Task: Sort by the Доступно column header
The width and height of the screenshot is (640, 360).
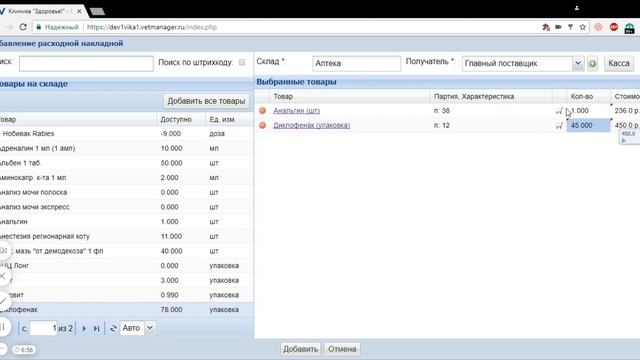Action: [x=180, y=120]
